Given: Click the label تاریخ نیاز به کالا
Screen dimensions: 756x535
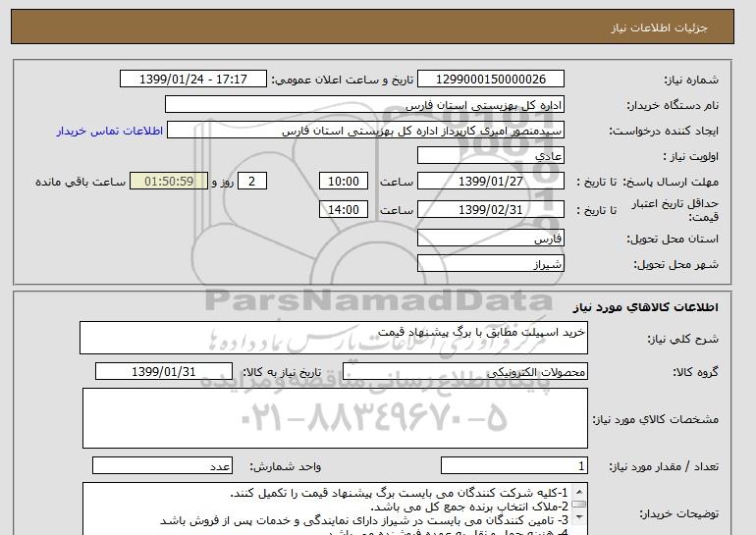Looking at the screenshot, I should click(281, 372).
